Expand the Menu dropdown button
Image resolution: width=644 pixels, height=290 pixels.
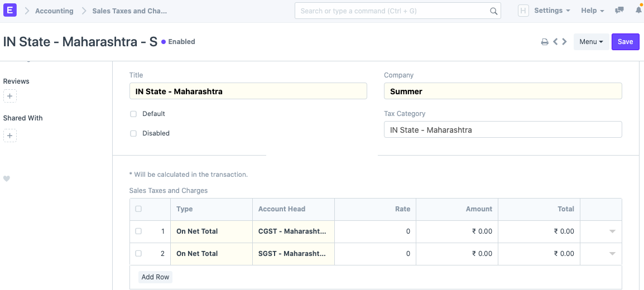coord(591,42)
